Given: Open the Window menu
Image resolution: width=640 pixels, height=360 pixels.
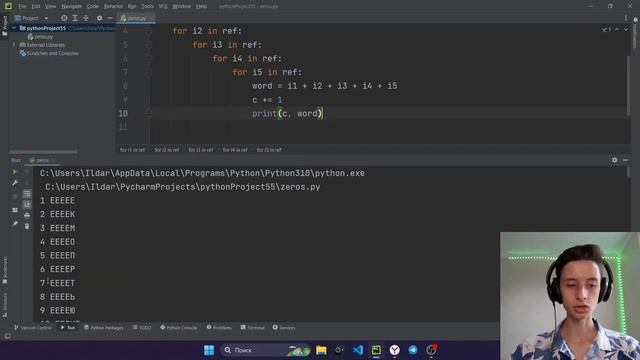Looking at the screenshot, I should pos(182,6).
